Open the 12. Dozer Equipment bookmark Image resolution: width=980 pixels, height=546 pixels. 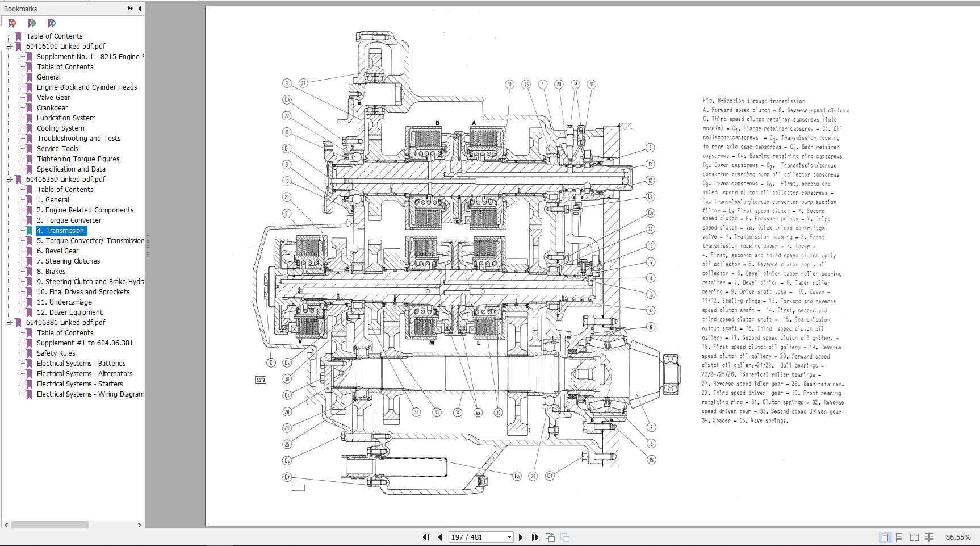pos(70,312)
